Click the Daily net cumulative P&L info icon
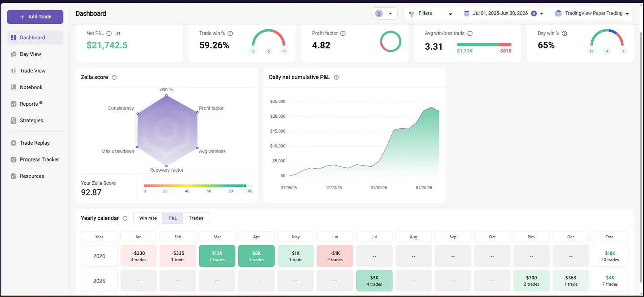This screenshot has width=644, height=297. [x=336, y=78]
